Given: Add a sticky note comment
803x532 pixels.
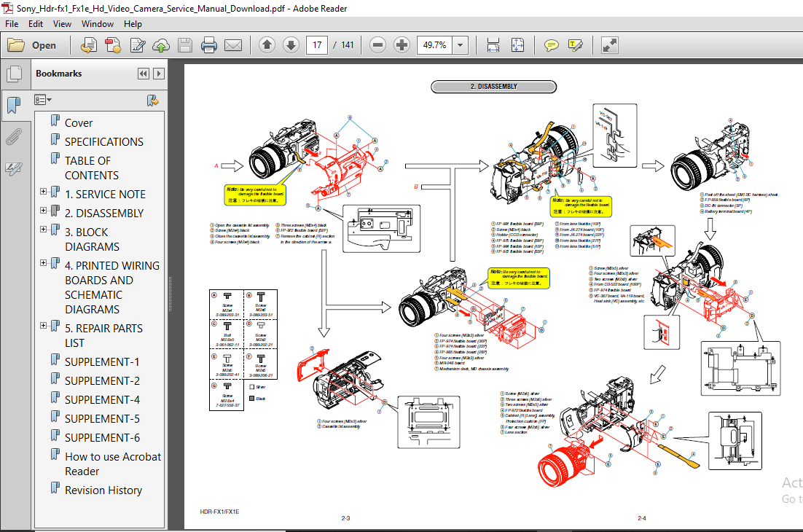Looking at the screenshot, I should click(x=551, y=46).
